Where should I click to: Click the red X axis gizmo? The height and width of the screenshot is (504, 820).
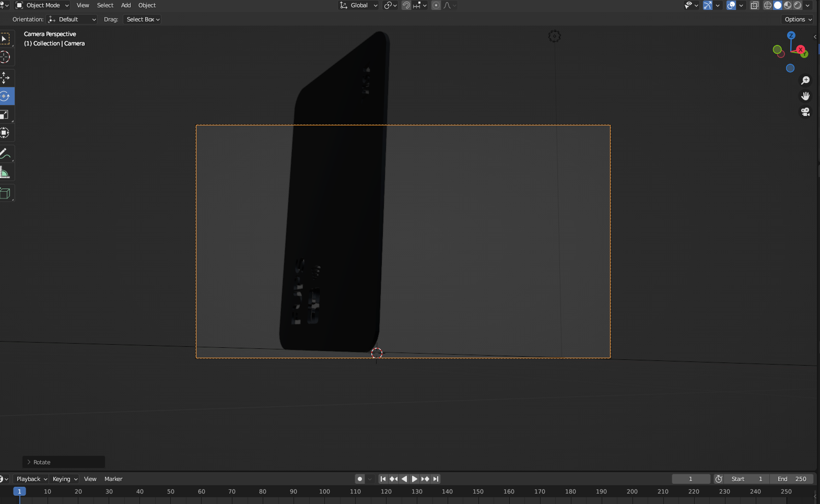(800, 49)
